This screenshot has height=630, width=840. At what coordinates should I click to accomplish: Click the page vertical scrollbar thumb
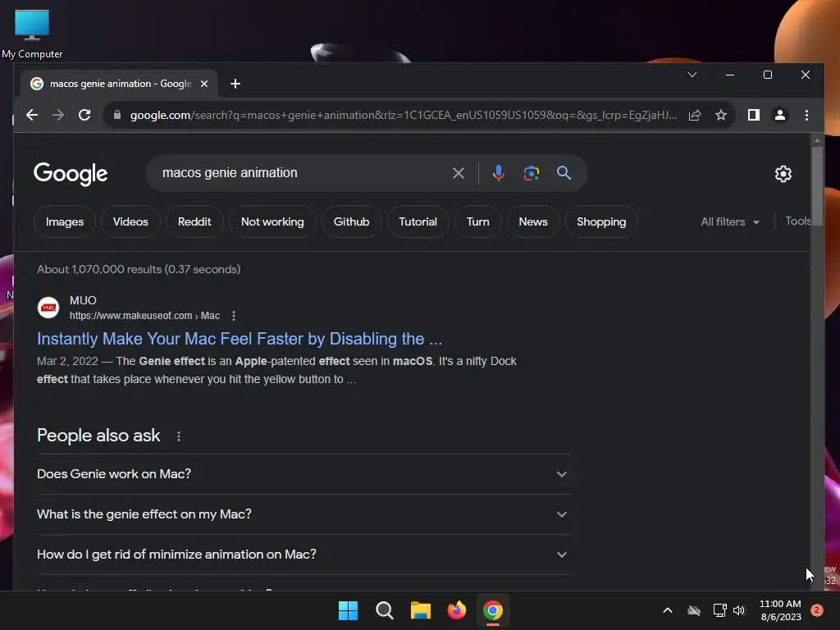(x=816, y=185)
